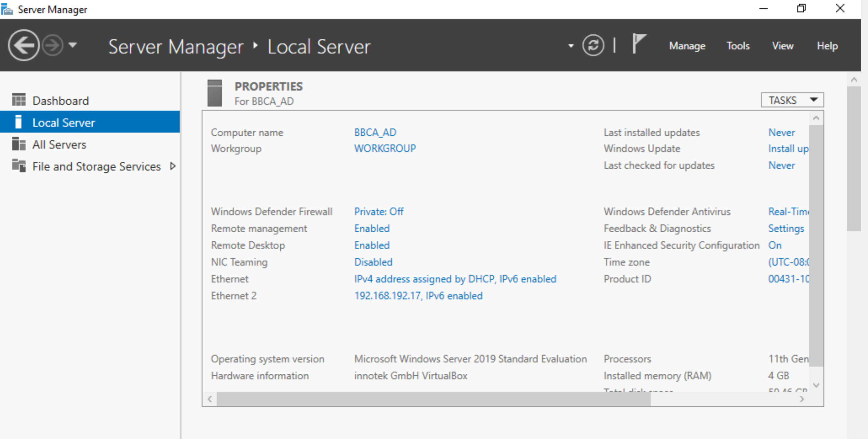868x439 pixels.
Task: Select Local Server in the sidebar
Action: pyautogui.click(x=90, y=122)
